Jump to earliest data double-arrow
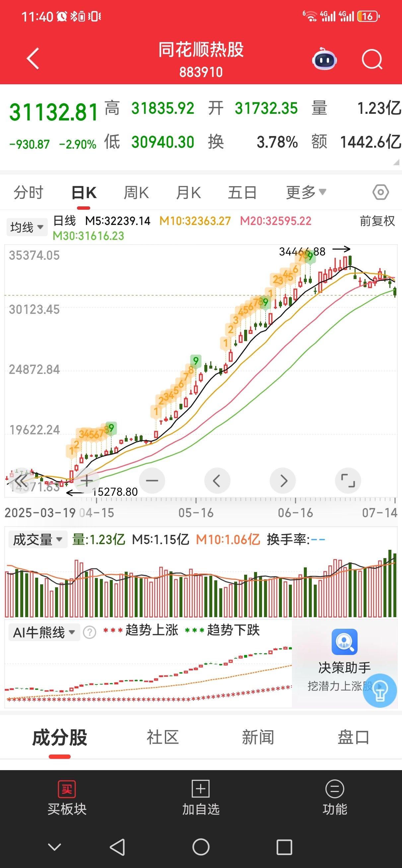Screen dimensions: 402x868 tap(21, 481)
